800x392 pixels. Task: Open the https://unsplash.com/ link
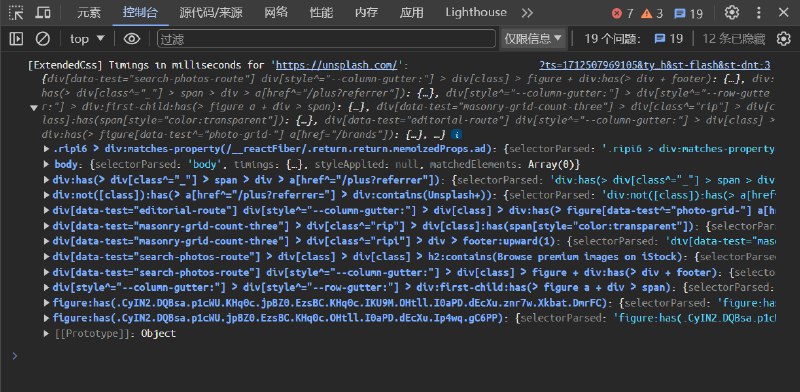tap(336, 65)
